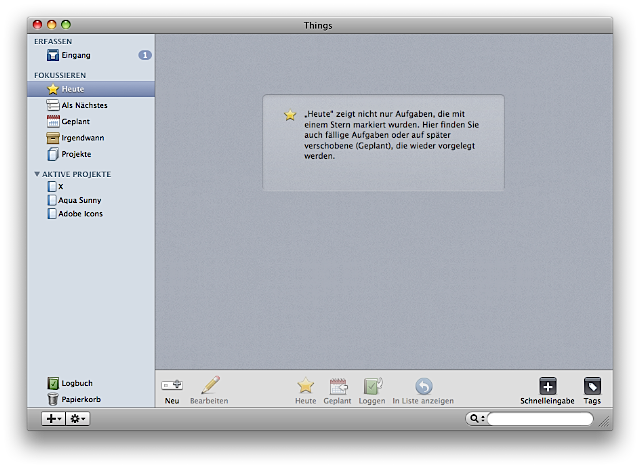
Task: Select the Projekte sidebar label
Action: tap(76, 154)
